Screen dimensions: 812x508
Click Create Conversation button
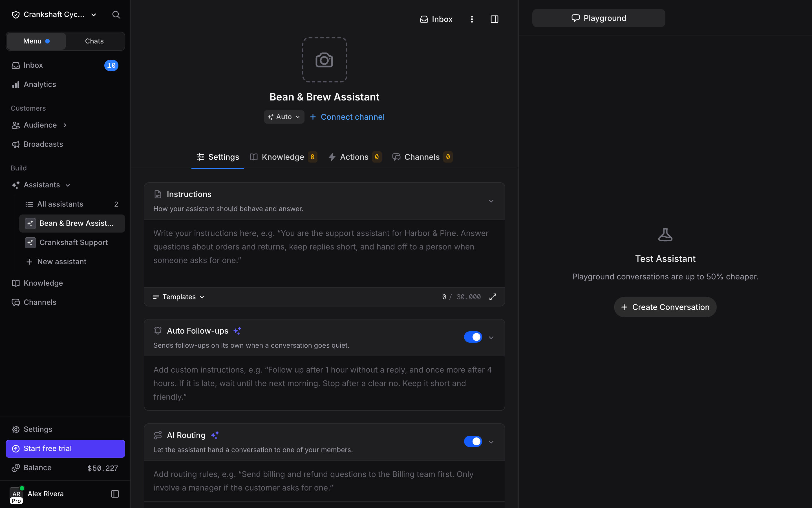[665, 307]
